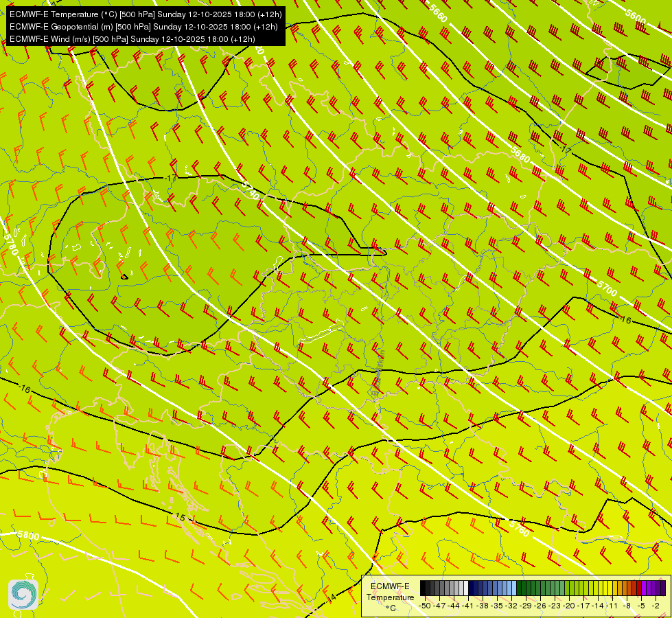Click the -2 value on the colour scale
Image resolution: width=672 pixels, height=618 pixels.
(x=656, y=606)
